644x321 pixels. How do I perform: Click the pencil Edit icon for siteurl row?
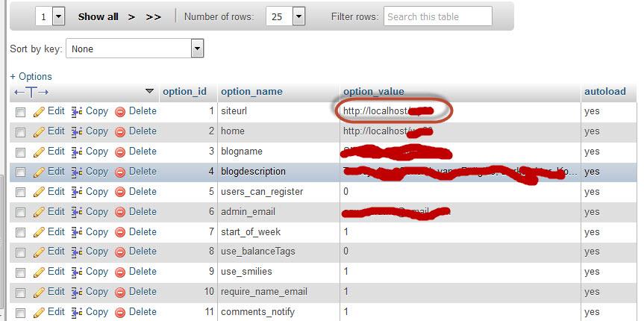click(x=40, y=111)
